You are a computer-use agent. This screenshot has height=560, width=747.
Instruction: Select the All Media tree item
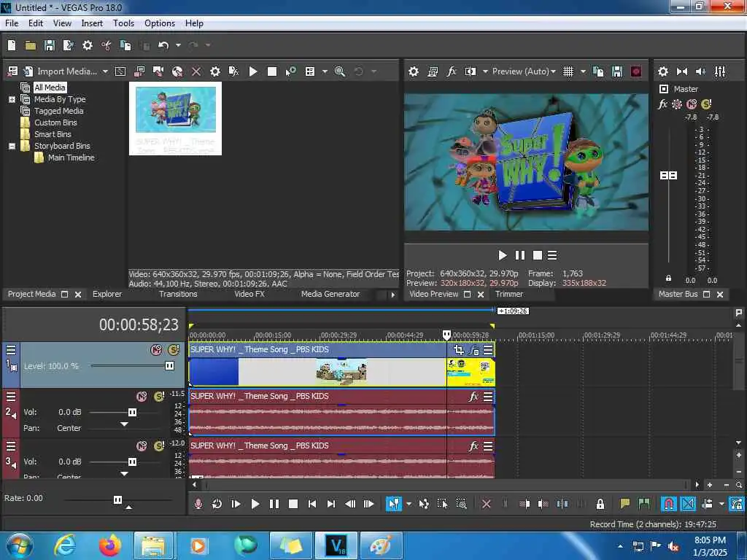(50, 87)
